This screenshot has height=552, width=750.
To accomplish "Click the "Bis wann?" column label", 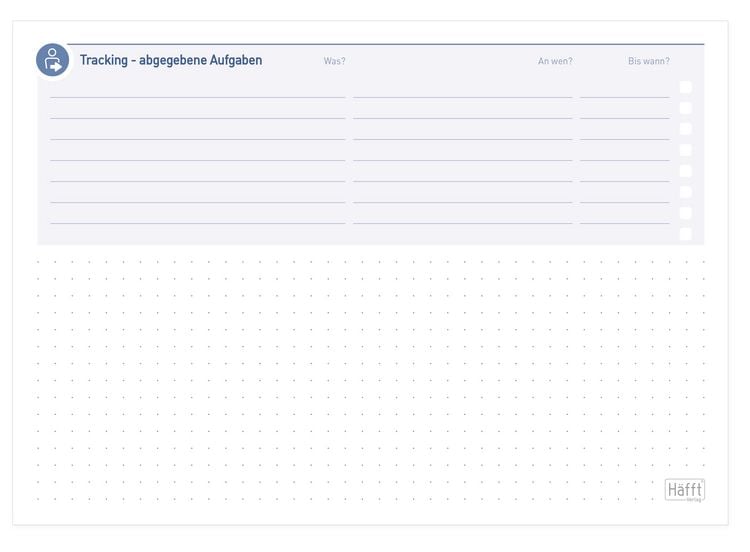I will (649, 61).
